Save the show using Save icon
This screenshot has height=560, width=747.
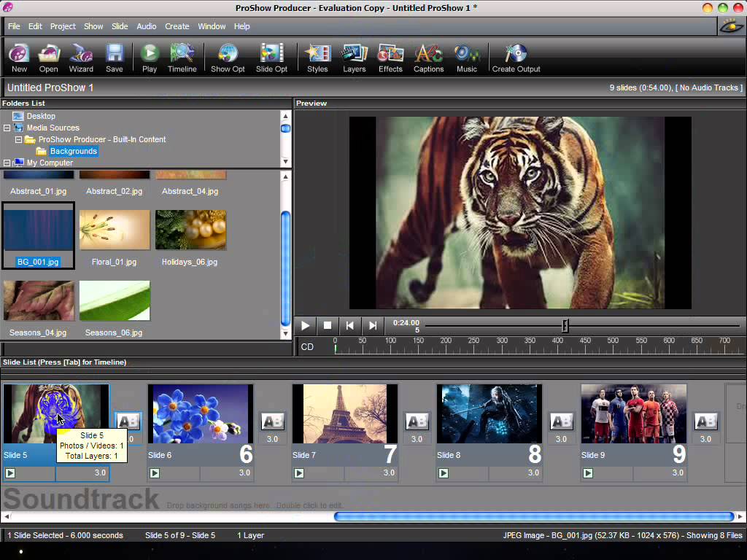coord(115,58)
